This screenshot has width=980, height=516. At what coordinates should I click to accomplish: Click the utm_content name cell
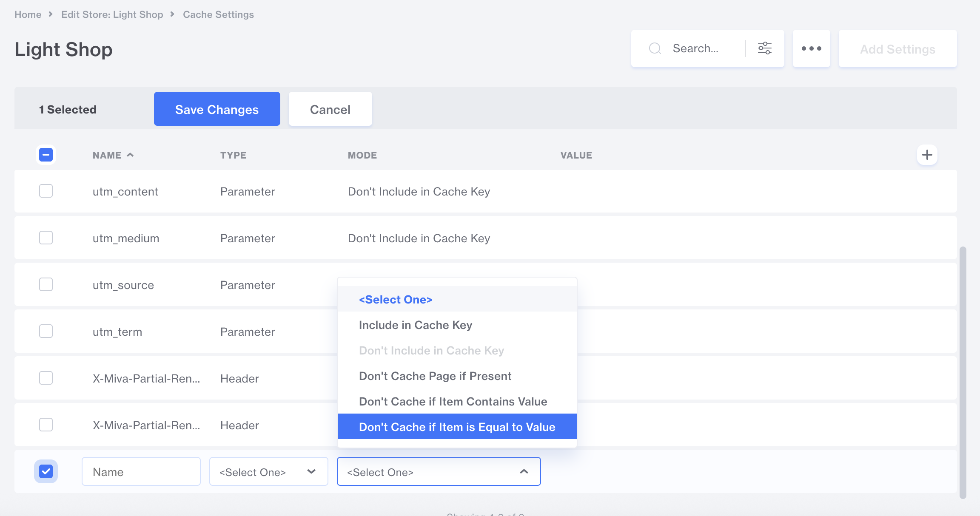(x=125, y=192)
